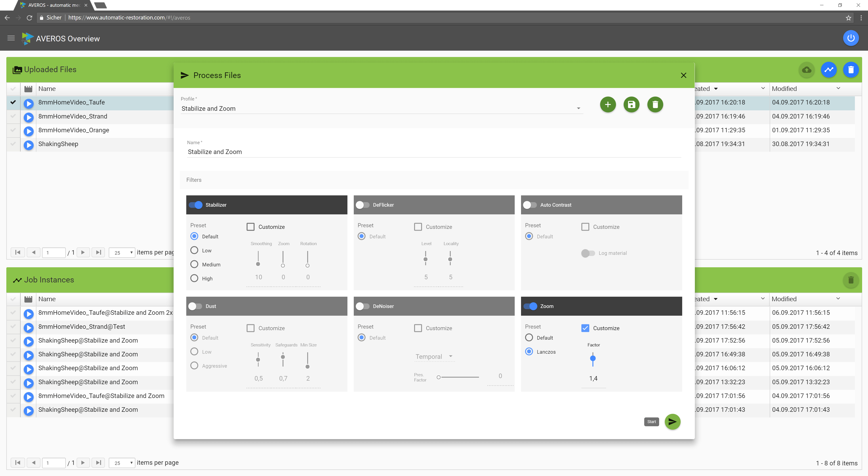Image resolution: width=868 pixels, height=476 pixels.
Task: Open the items per page dropdown in Job Instances
Action: (x=122, y=463)
